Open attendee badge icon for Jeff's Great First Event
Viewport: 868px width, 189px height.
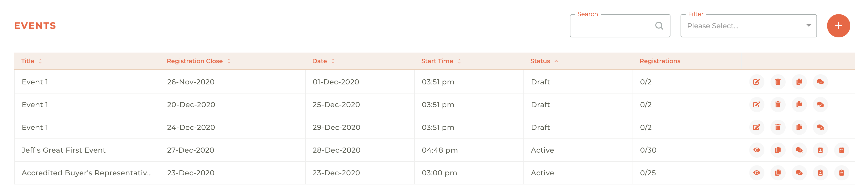820,150
